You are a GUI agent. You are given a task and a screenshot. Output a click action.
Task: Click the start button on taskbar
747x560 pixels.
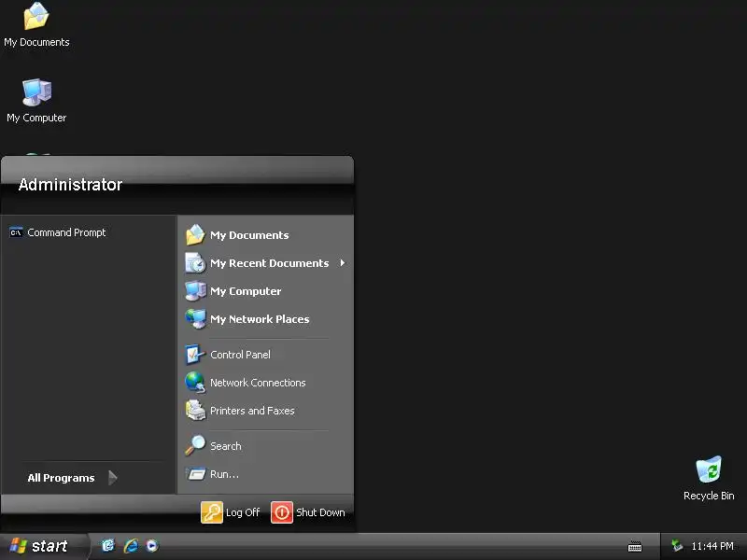pyautogui.click(x=44, y=546)
